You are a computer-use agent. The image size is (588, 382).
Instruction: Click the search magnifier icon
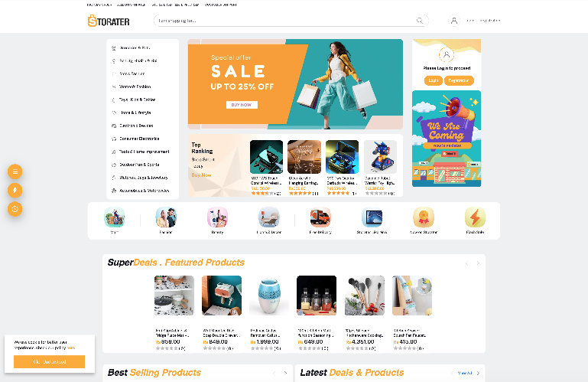(419, 21)
